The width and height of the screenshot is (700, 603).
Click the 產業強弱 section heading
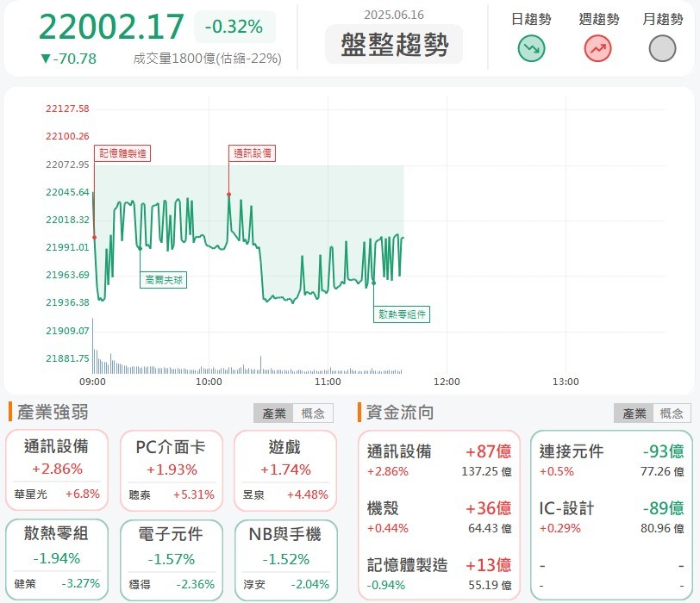[x=53, y=412]
